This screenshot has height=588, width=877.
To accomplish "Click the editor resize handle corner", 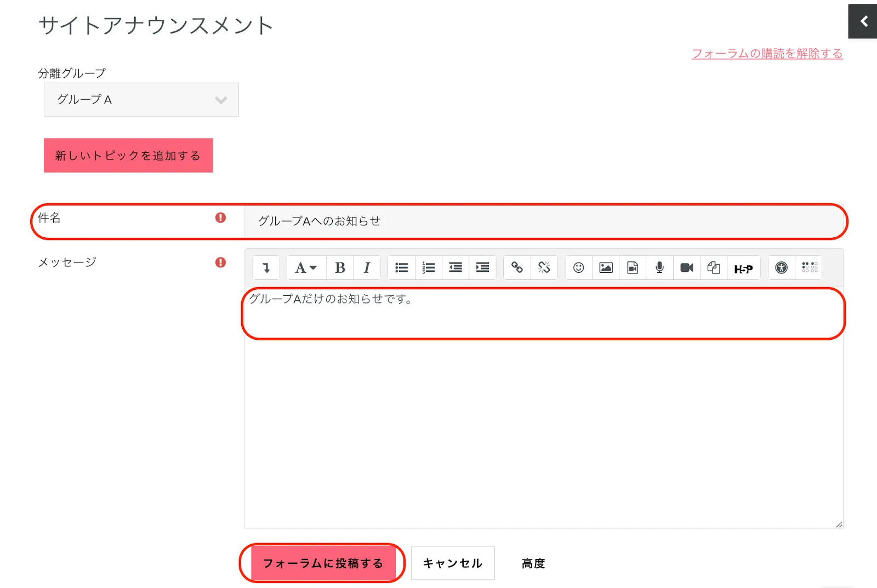I will click(x=839, y=524).
